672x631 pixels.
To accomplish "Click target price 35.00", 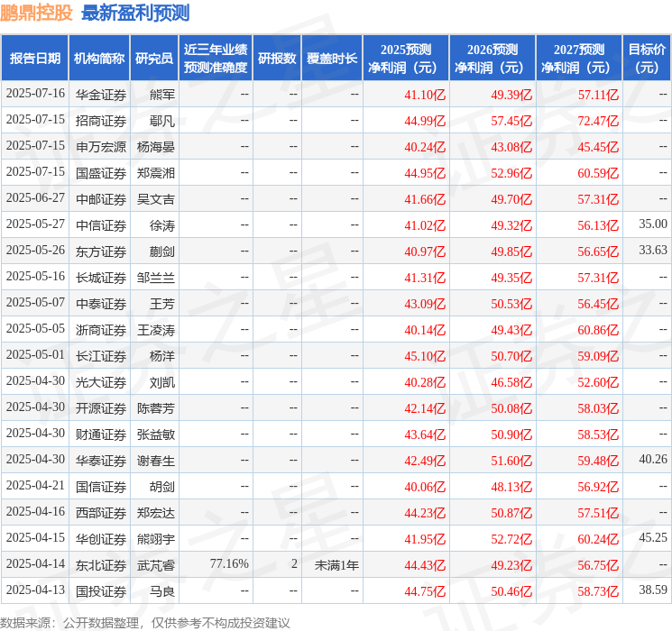I will pos(653,224).
